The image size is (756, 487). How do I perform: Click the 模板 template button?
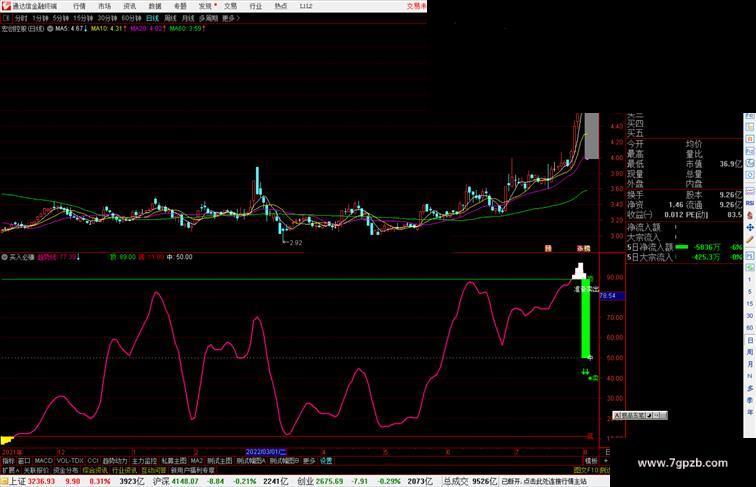(591, 461)
